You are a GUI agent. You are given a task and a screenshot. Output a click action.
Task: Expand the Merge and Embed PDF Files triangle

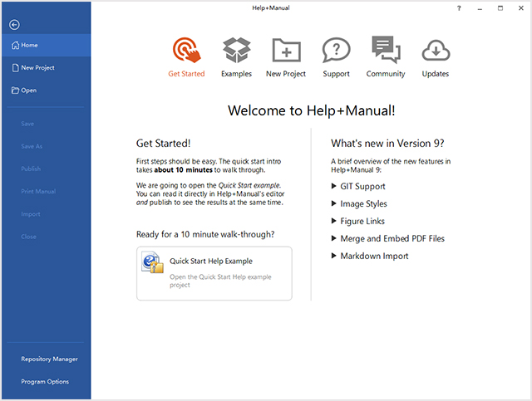pyautogui.click(x=334, y=238)
